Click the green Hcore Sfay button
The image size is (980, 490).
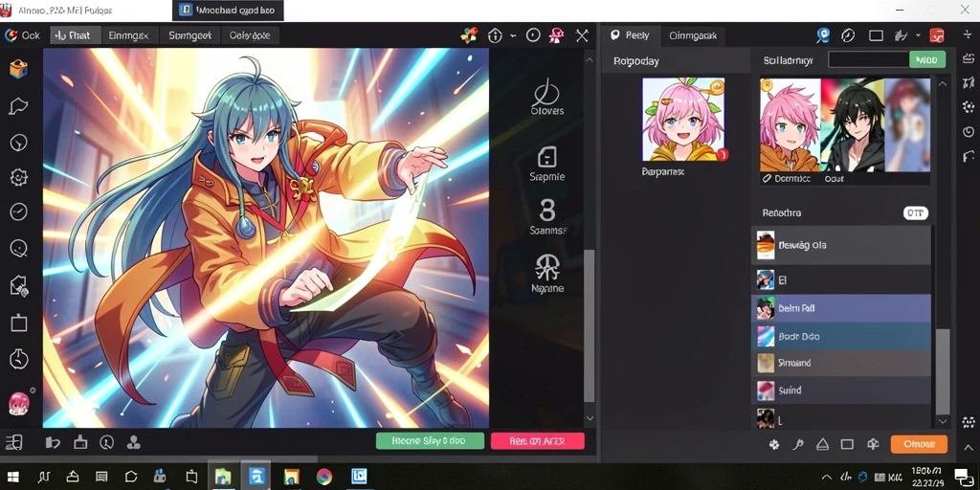(x=430, y=440)
